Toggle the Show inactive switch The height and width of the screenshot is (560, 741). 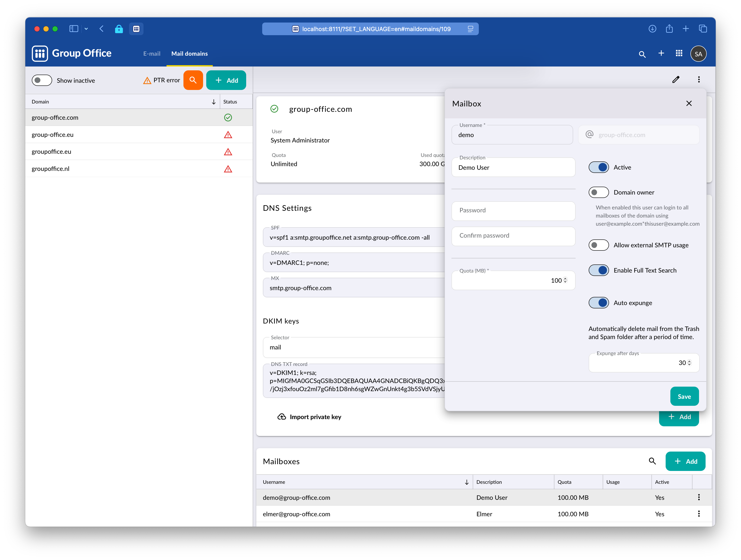point(42,80)
